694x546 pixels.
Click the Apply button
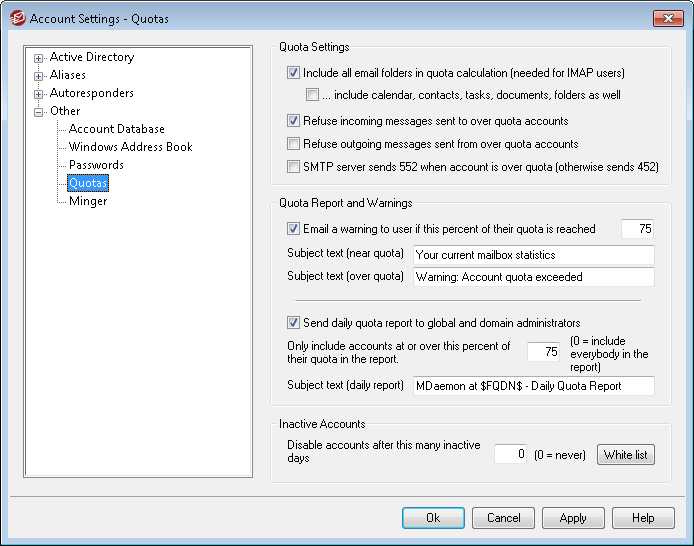(573, 518)
